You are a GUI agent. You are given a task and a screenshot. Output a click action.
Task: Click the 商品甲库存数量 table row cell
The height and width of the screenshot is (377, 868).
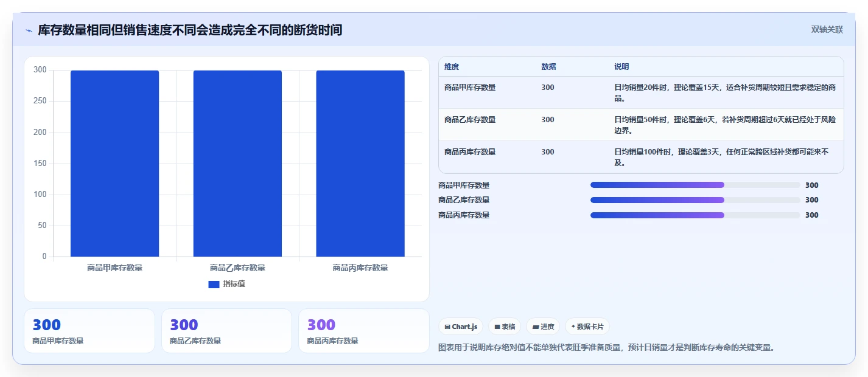470,88
